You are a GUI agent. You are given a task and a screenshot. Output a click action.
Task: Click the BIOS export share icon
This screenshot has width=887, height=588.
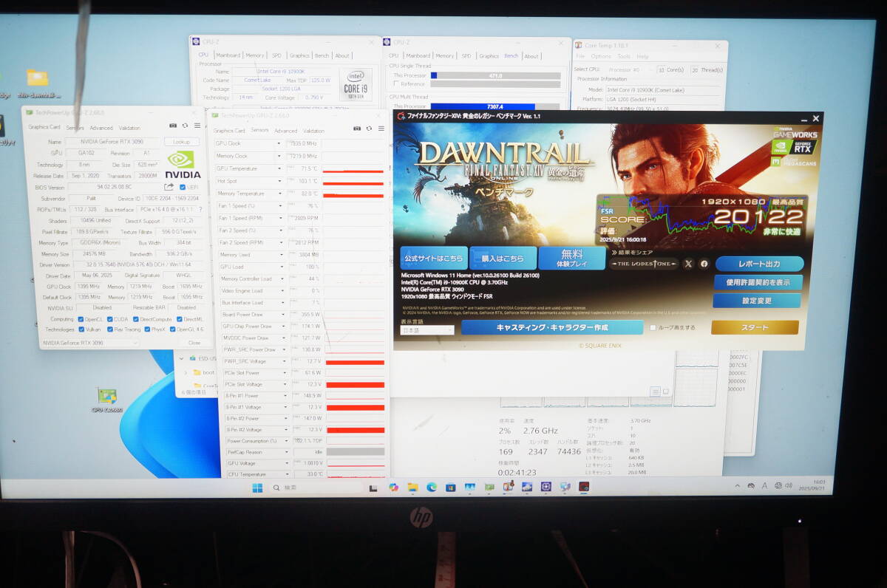point(169,188)
